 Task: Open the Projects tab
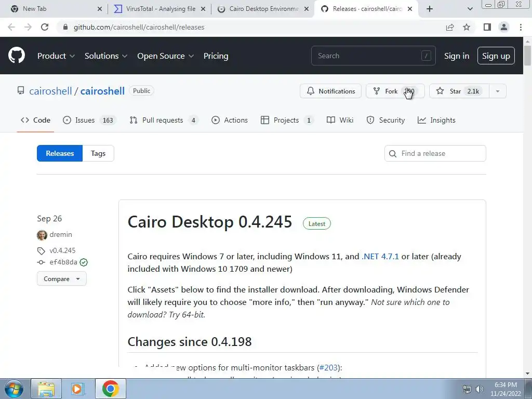pyautogui.click(x=287, y=120)
